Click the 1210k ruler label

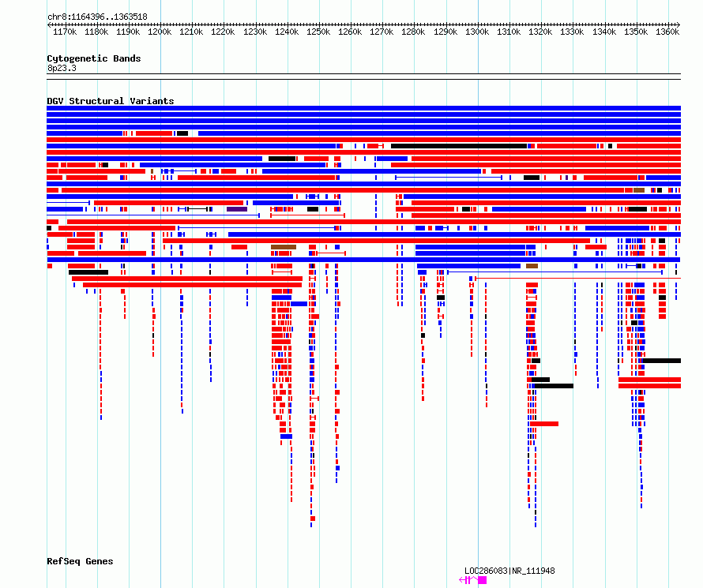pyautogui.click(x=191, y=32)
